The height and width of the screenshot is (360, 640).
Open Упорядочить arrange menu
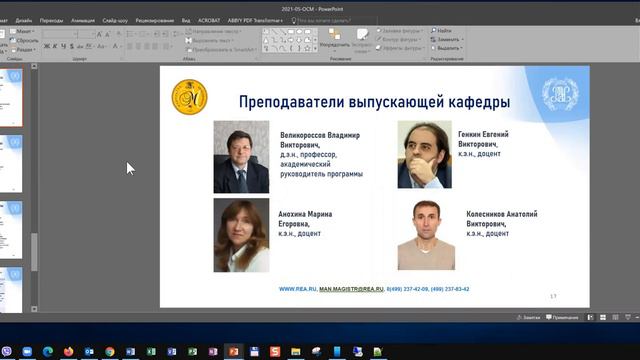point(335,41)
